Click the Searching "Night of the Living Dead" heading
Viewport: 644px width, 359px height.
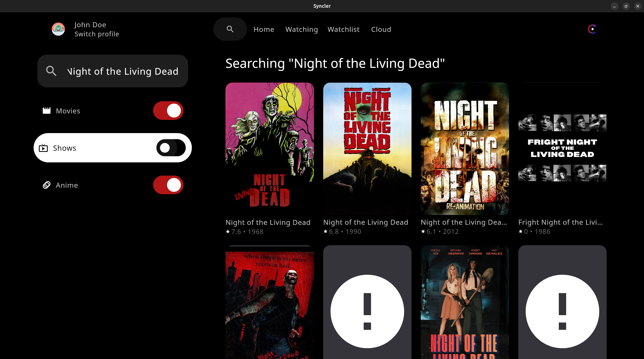pos(335,63)
